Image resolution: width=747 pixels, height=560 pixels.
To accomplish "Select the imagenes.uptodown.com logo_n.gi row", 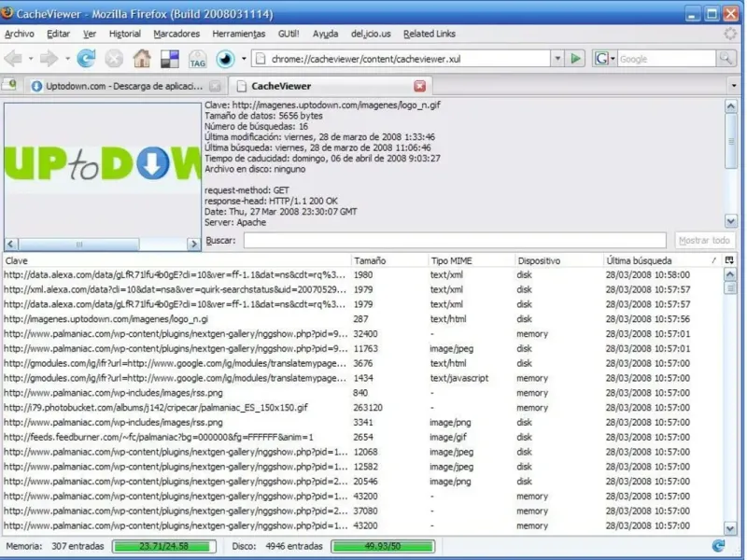I will pos(362,319).
